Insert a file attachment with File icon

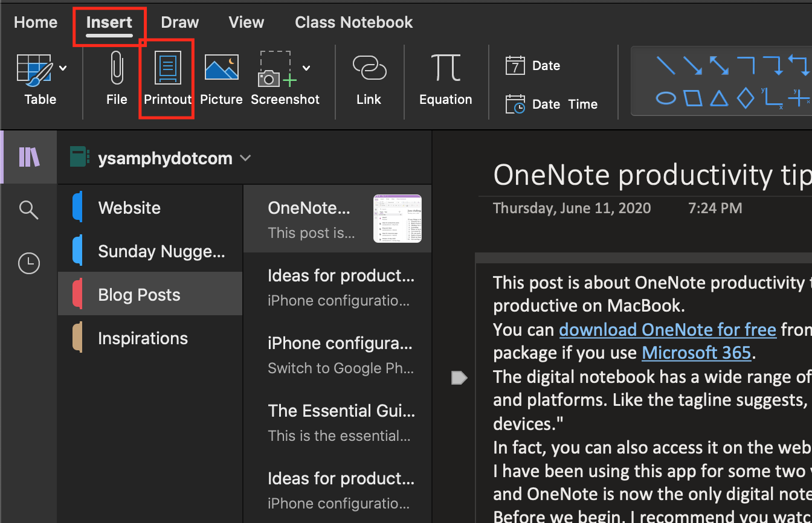pyautogui.click(x=117, y=79)
